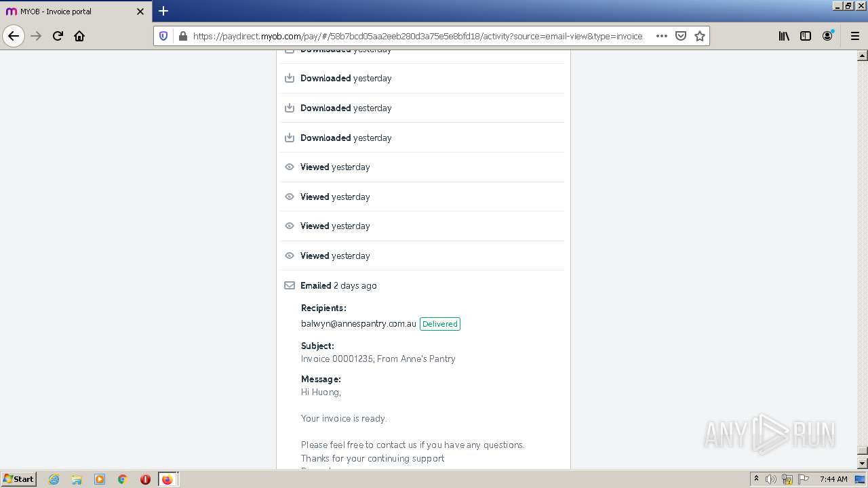Click the 'Hi Huong,' message text
Screen dimensions: 868x488
tap(321, 392)
